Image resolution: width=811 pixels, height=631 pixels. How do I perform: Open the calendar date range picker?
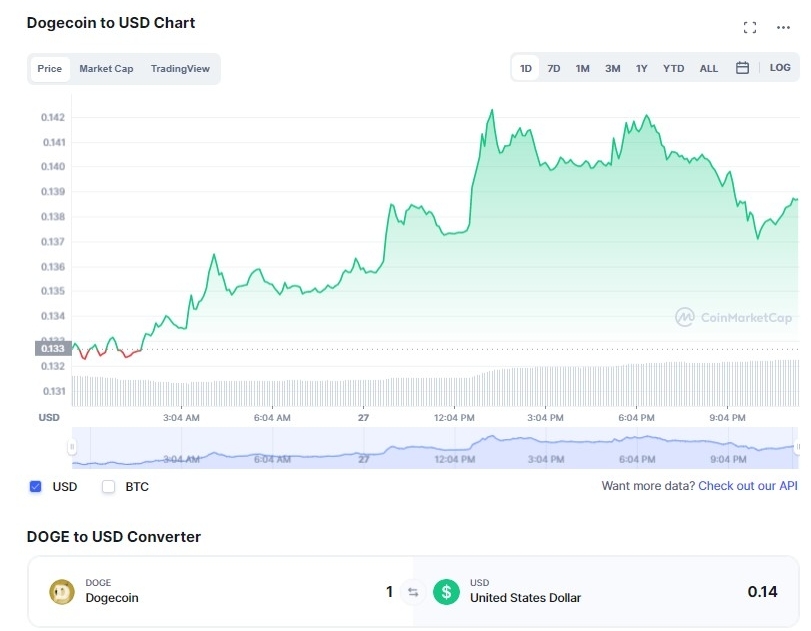click(x=742, y=68)
